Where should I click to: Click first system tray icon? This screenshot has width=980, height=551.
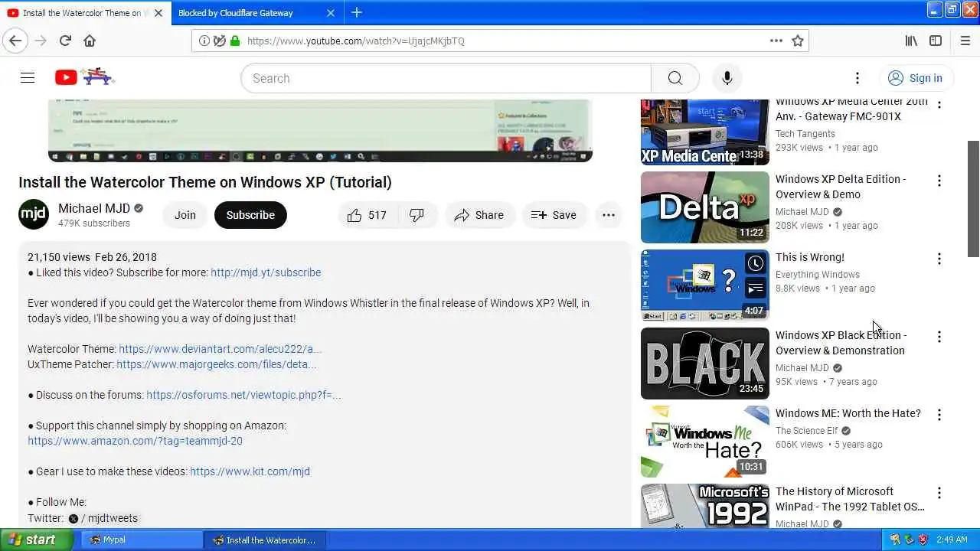click(x=894, y=540)
